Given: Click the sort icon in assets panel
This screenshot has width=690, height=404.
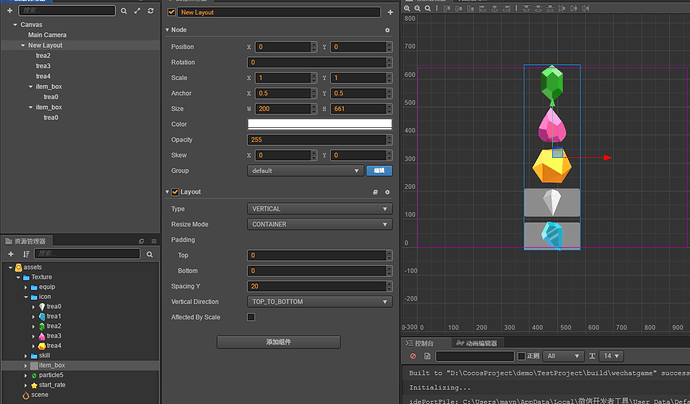Looking at the screenshot, I should point(25,254).
